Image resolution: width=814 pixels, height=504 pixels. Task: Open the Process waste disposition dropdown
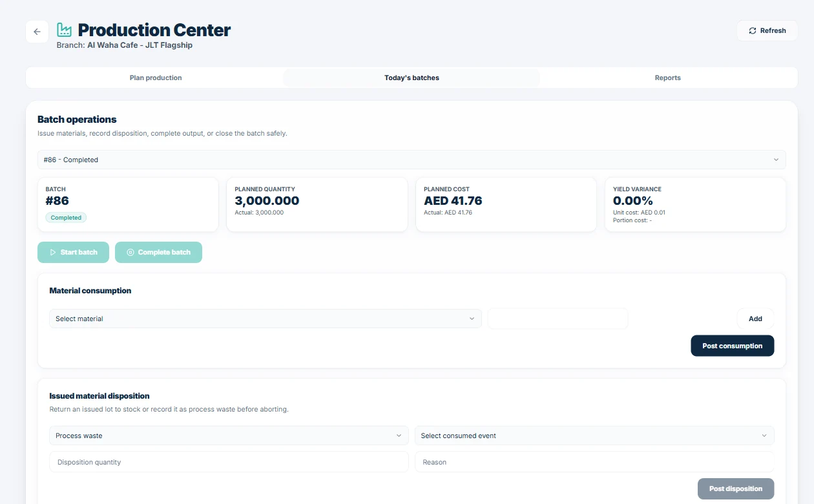tap(229, 436)
